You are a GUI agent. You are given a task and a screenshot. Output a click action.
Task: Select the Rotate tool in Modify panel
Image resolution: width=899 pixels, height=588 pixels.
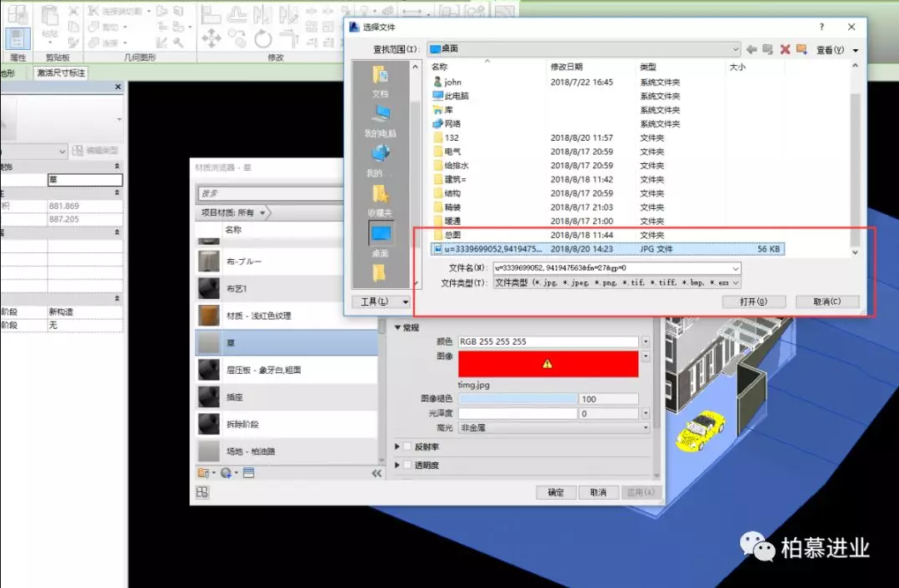coord(263,39)
